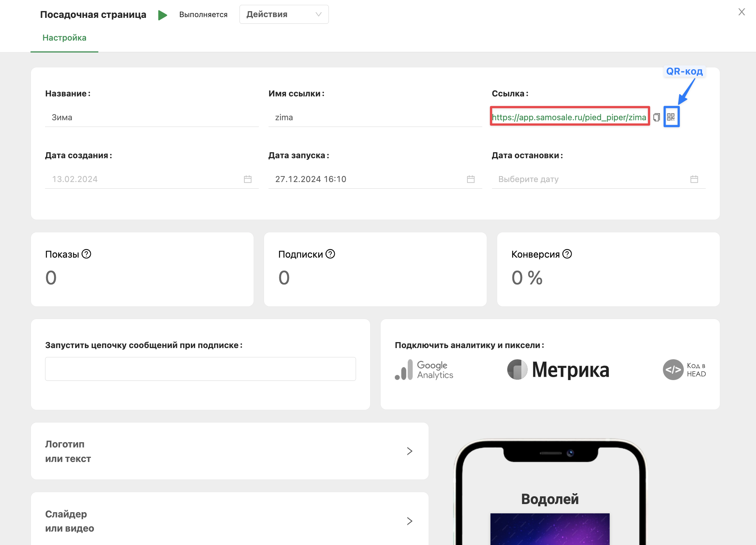Open the app.samosale.ru landing page link
Screen dimensions: 756x545
tap(569, 117)
